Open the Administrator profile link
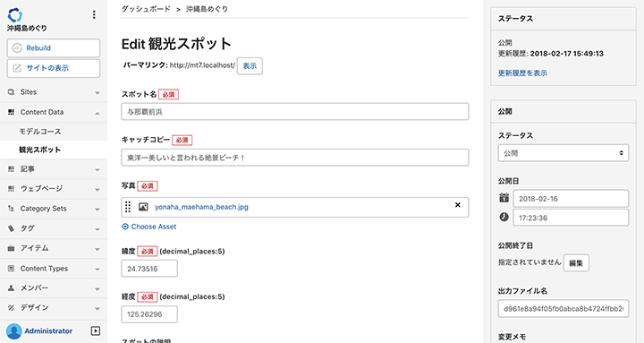Image resolution: width=644 pixels, height=343 pixels. pyautogui.click(x=48, y=331)
